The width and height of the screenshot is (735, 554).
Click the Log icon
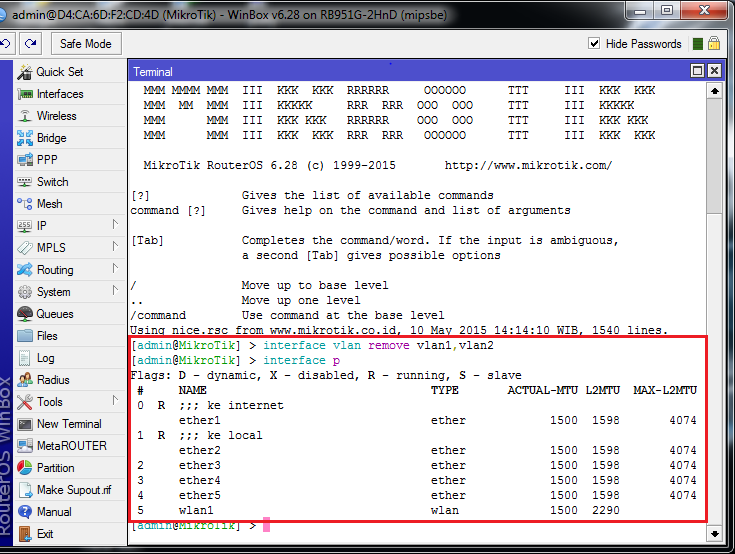tap(24, 358)
